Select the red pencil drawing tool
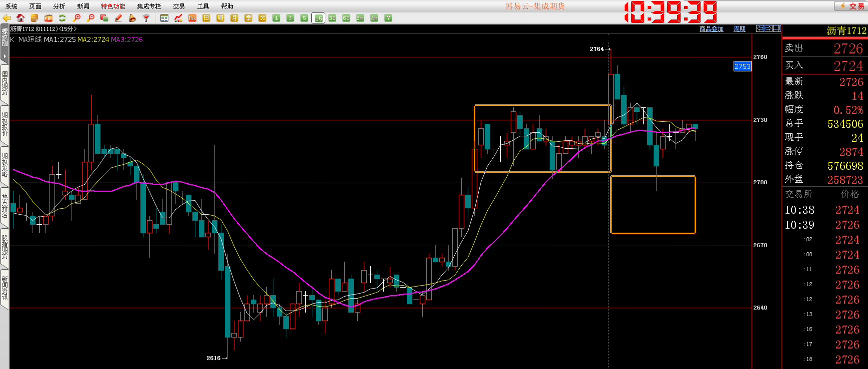 (x=118, y=18)
